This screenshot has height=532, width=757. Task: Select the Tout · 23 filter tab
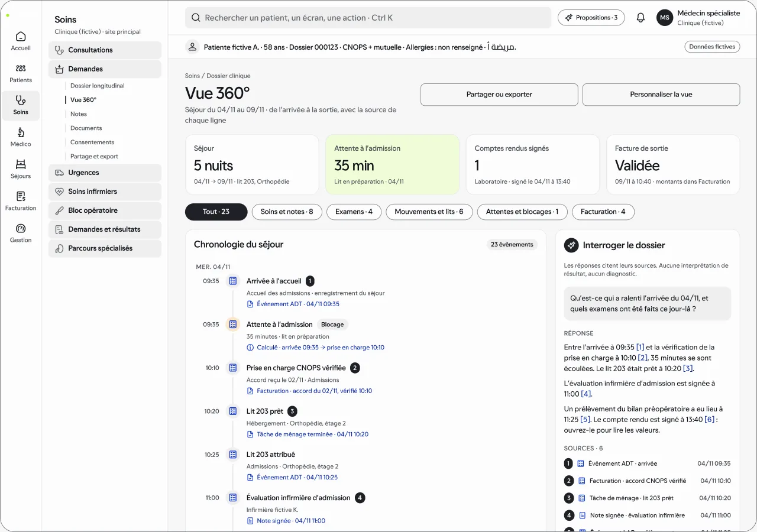point(216,212)
